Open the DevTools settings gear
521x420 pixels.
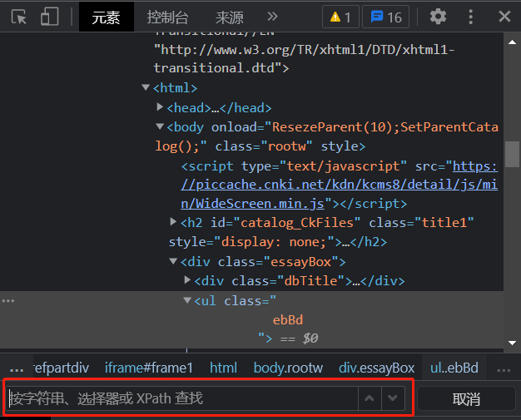click(438, 17)
